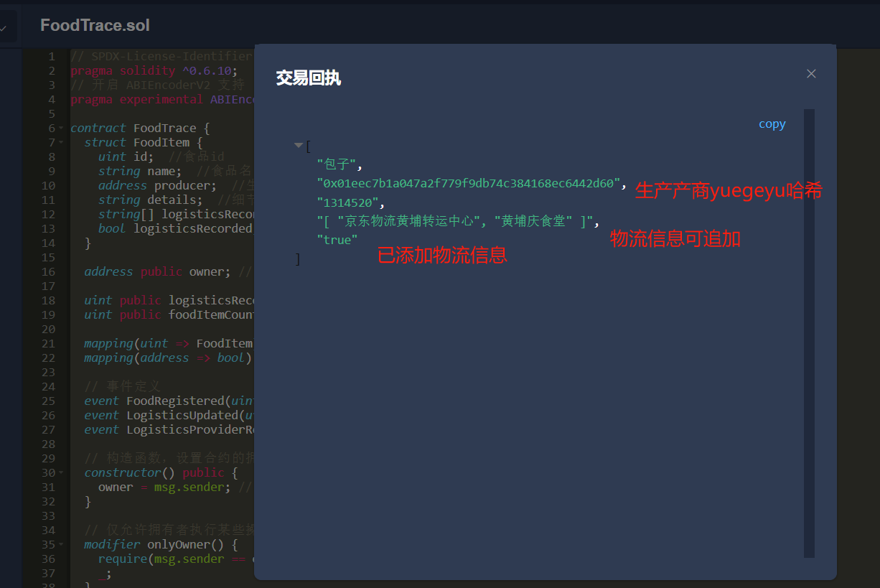The width and height of the screenshot is (880, 588).
Task: Click the mapping(address => bool) line
Action: click(169, 358)
